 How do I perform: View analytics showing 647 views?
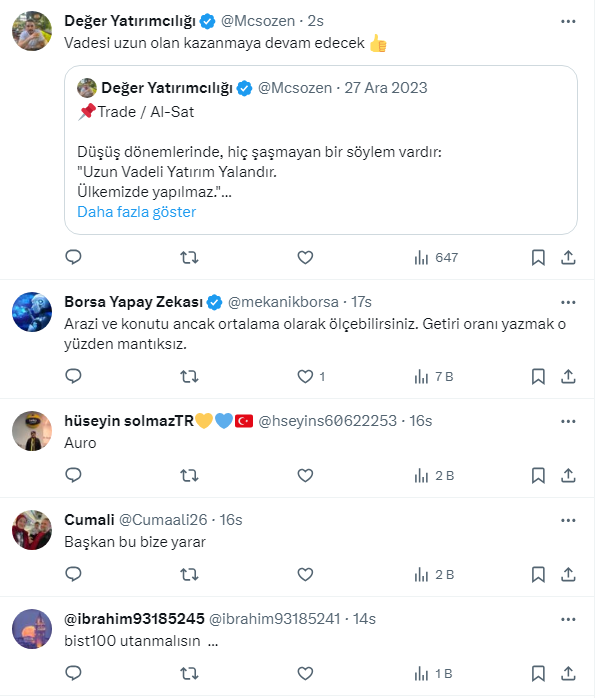click(x=436, y=257)
